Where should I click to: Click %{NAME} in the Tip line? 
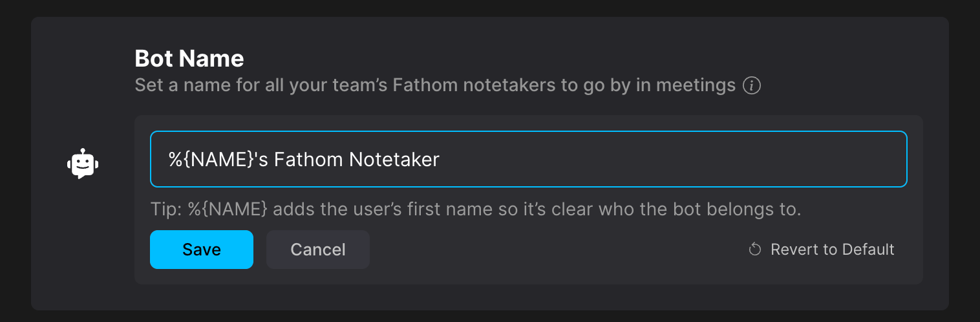228,210
